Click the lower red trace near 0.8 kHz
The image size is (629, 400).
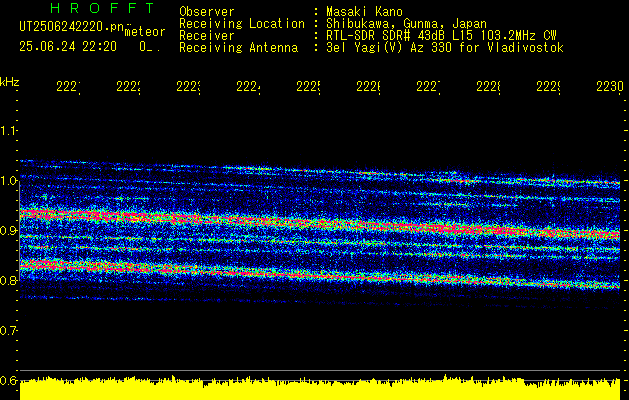point(320,275)
